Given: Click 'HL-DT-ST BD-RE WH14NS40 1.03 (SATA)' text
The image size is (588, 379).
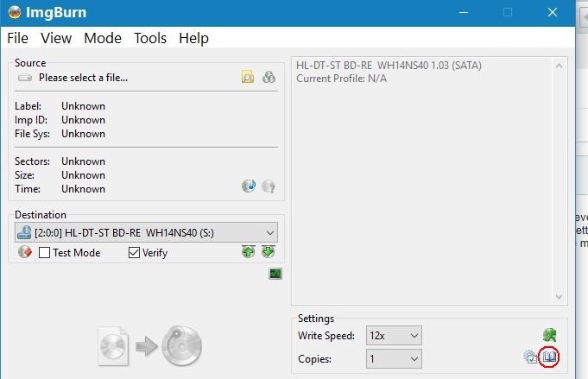Looking at the screenshot, I should point(389,66).
